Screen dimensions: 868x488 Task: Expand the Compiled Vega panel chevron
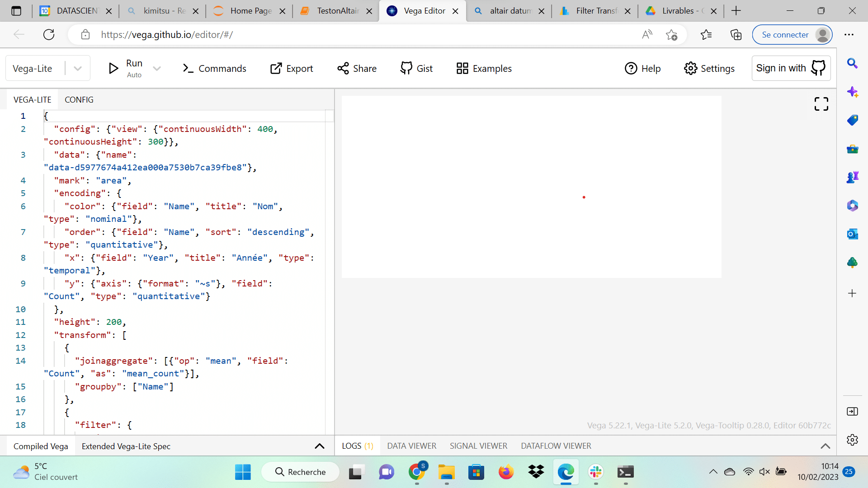click(x=319, y=446)
